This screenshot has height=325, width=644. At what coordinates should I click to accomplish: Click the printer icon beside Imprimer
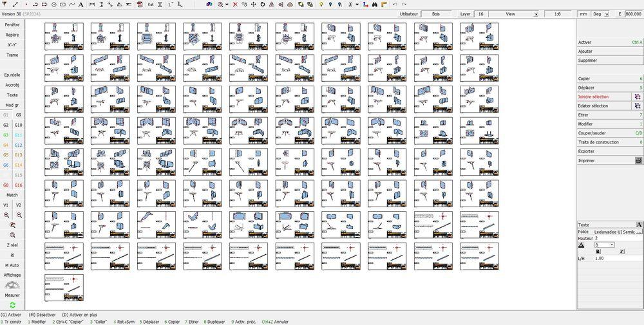click(x=638, y=160)
